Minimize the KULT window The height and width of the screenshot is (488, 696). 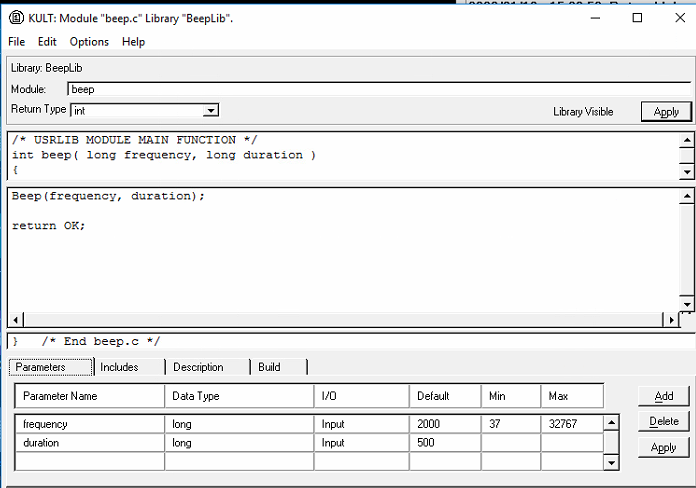click(x=595, y=18)
